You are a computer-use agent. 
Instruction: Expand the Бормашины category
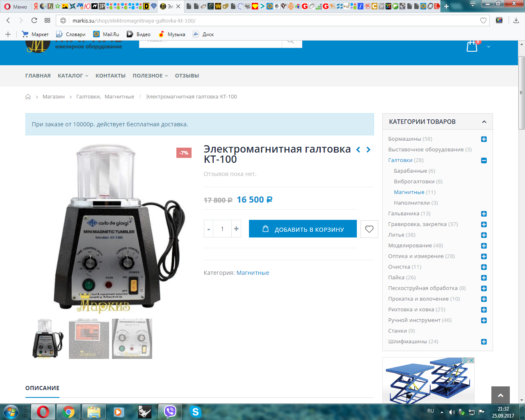484,139
